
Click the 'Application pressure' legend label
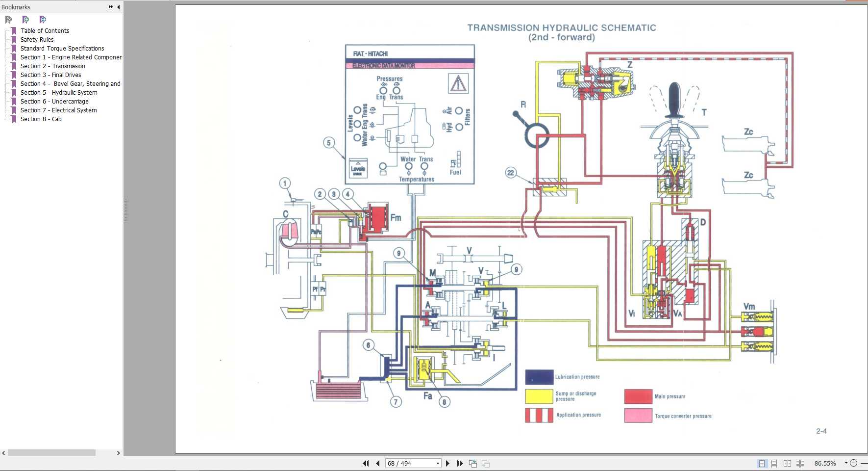[578, 415]
